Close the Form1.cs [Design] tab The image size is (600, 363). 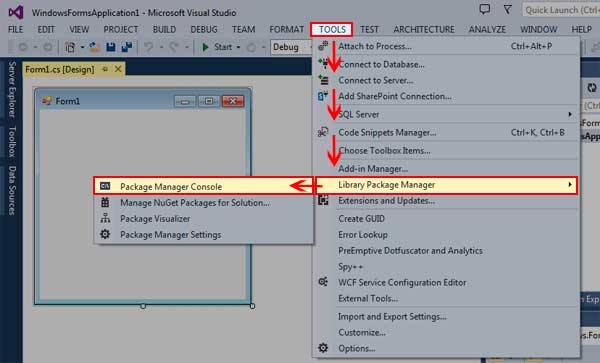point(118,69)
